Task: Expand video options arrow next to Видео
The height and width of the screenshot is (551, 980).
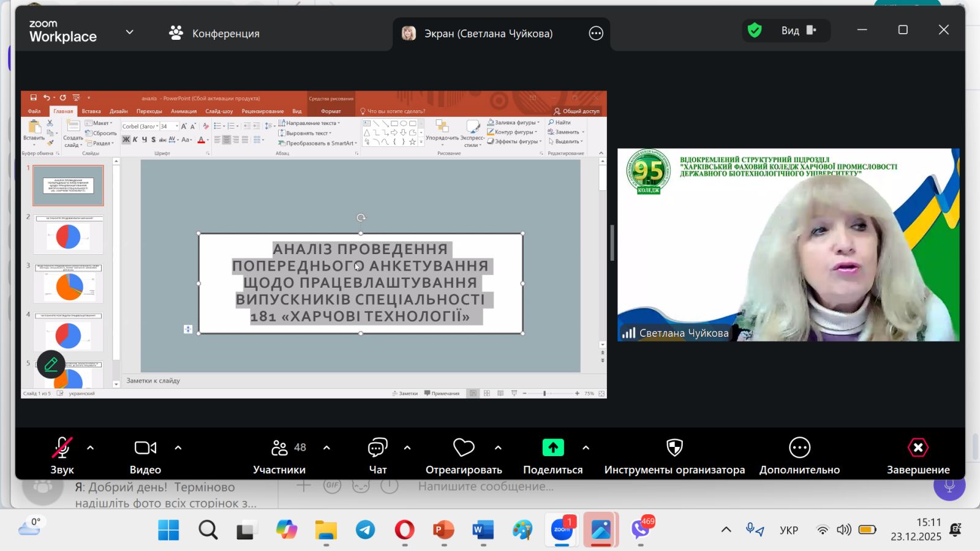Action: click(178, 448)
